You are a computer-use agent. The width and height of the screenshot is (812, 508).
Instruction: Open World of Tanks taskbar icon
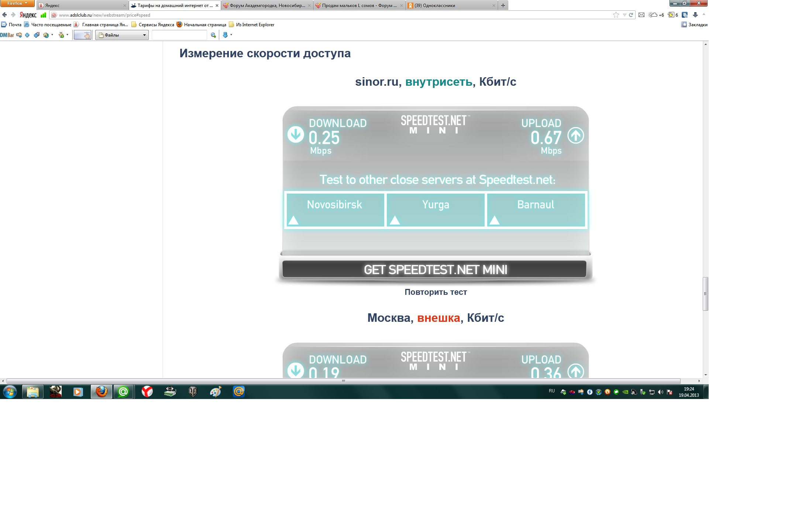click(x=193, y=392)
